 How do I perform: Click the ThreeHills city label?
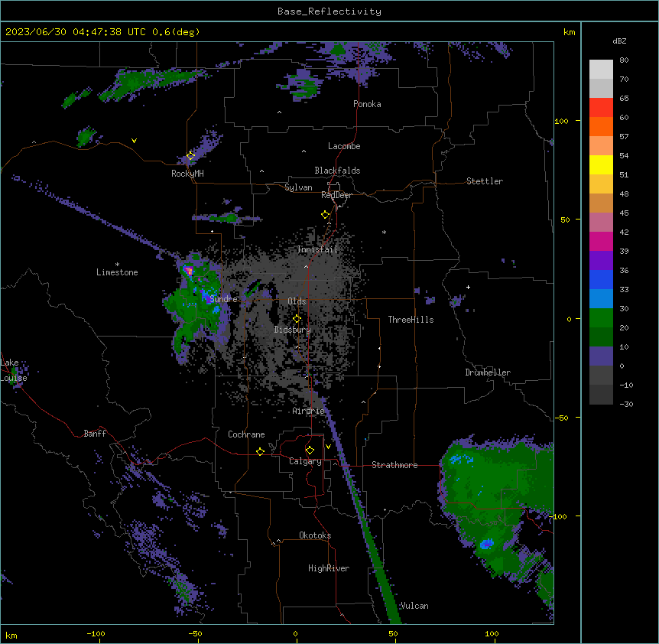(411, 320)
